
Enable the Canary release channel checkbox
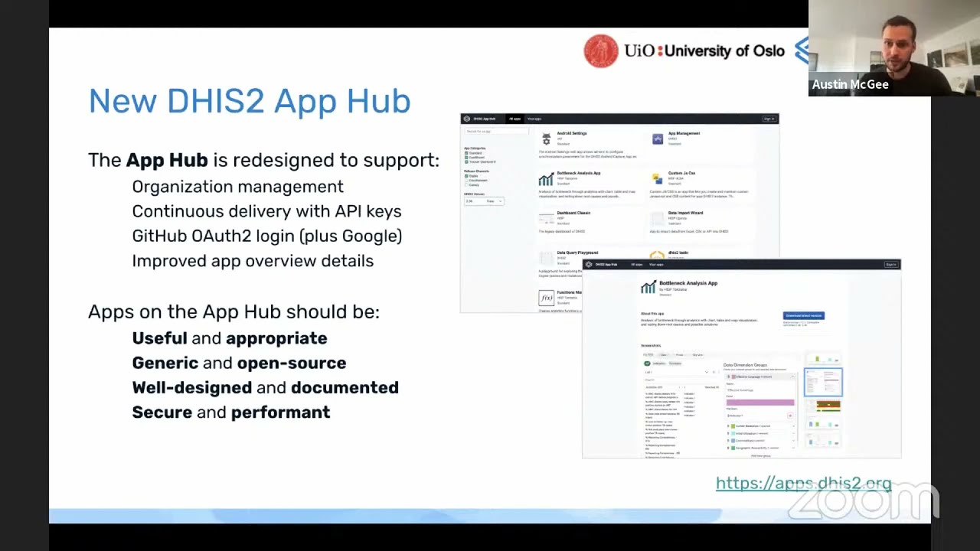pos(466,185)
